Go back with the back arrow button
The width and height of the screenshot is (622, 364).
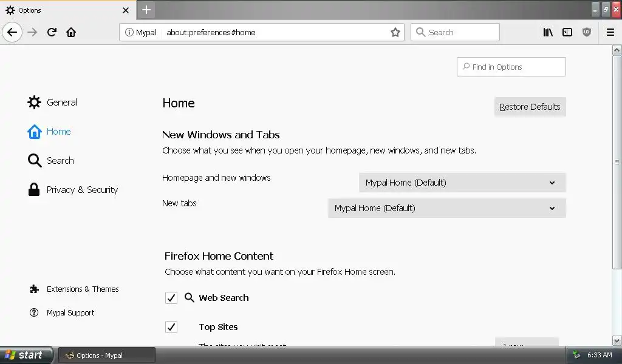coord(12,32)
